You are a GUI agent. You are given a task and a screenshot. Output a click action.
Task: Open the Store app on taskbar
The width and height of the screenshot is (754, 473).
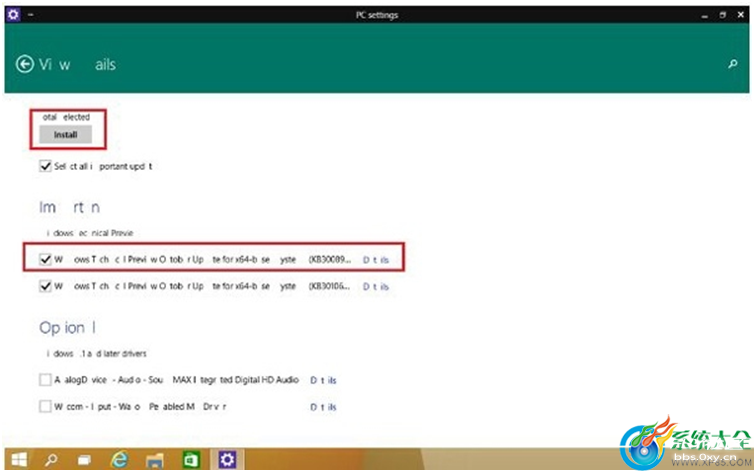point(191,460)
